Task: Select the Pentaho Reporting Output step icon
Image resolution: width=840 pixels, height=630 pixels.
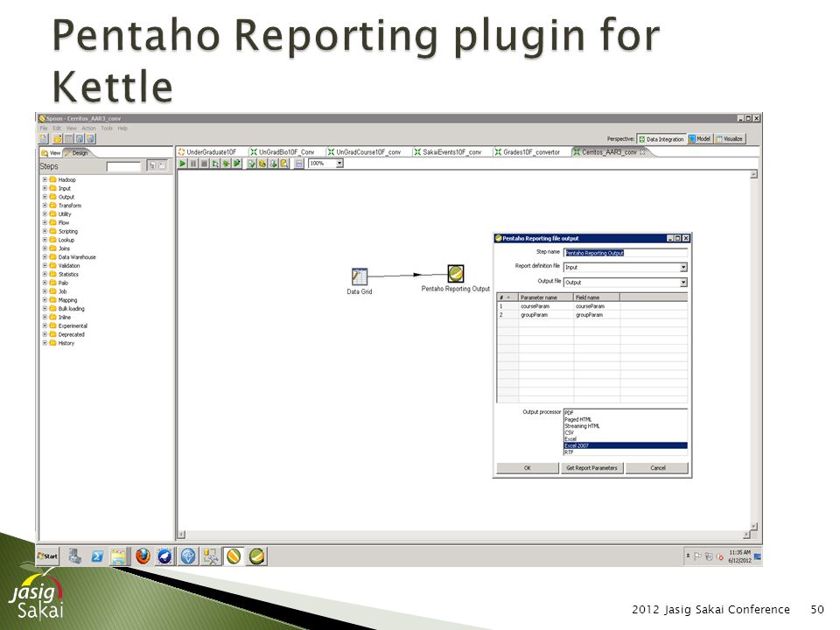Action: tap(455, 274)
